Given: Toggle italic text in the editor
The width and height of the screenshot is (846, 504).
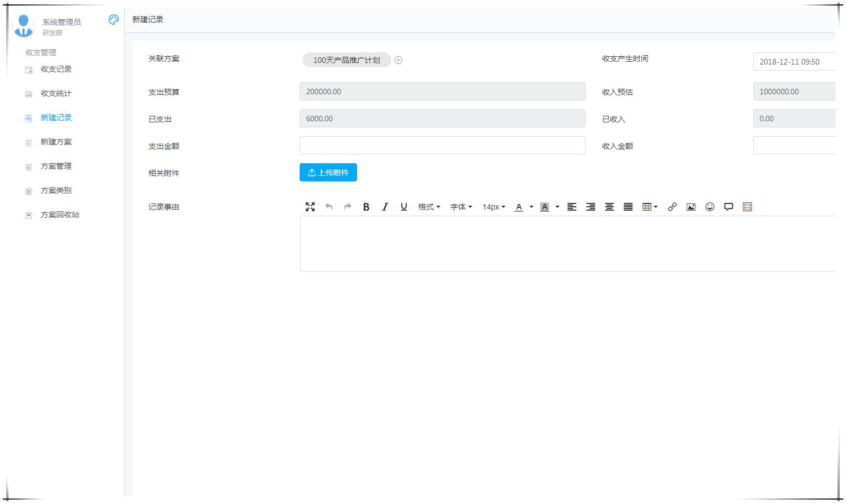Looking at the screenshot, I should click(x=385, y=207).
